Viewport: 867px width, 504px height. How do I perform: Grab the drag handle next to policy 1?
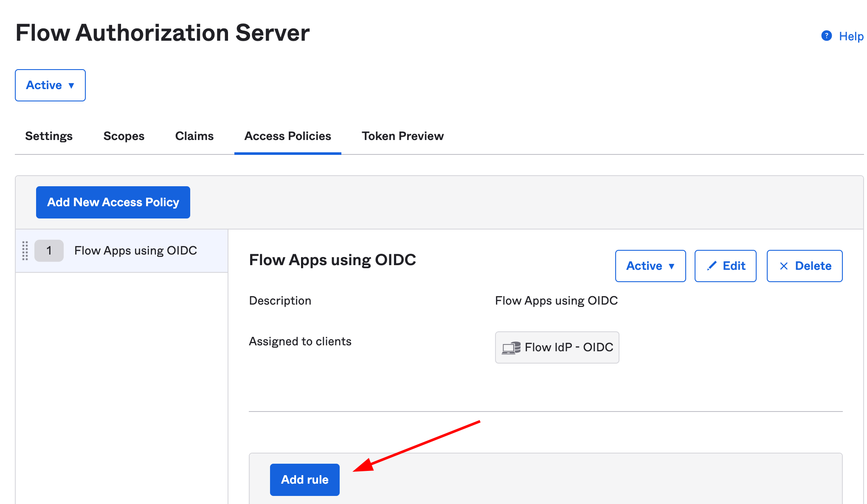[x=25, y=250]
